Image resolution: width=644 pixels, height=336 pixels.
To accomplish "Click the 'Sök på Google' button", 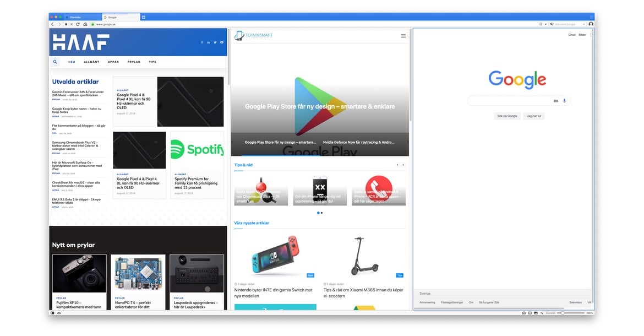I will pyautogui.click(x=507, y=116).
